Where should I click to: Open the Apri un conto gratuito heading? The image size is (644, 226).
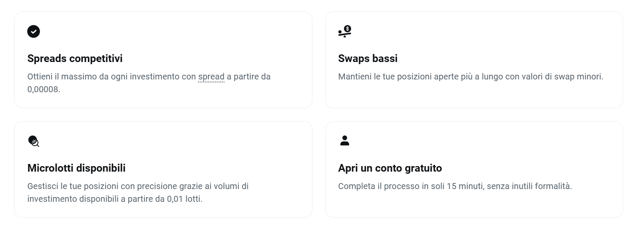click(x=390, y=168)
